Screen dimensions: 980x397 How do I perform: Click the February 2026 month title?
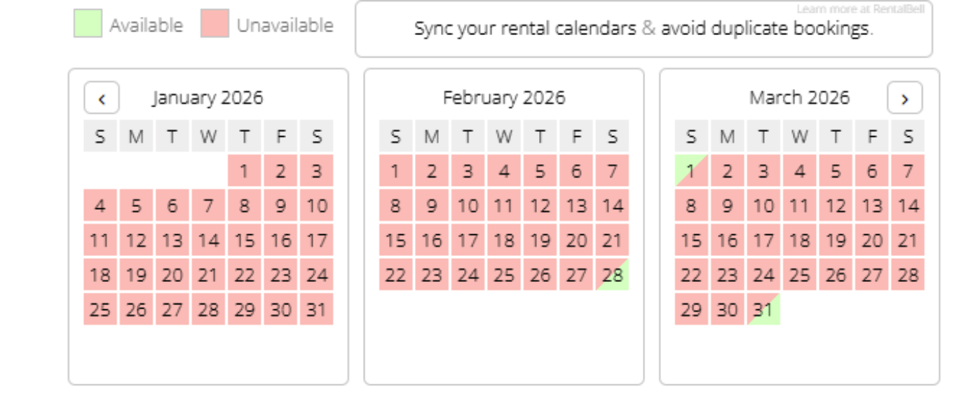[503, 97]
